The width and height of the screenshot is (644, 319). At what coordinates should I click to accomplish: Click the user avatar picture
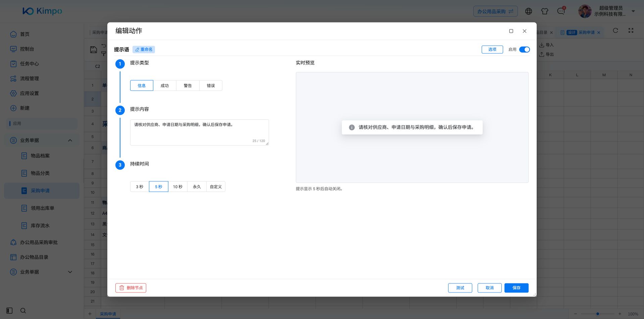pos(585,11)
